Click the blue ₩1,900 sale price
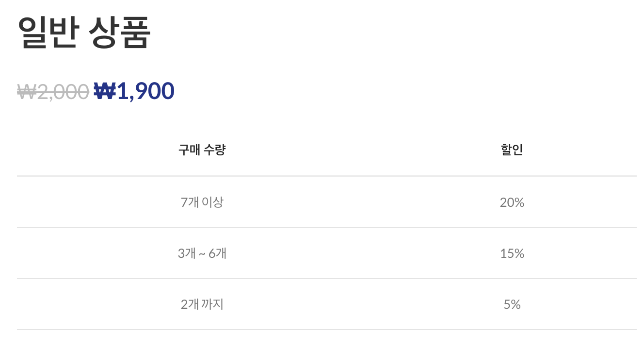Image resolution: width=644 pixels, height=337 pixels. 134,91
